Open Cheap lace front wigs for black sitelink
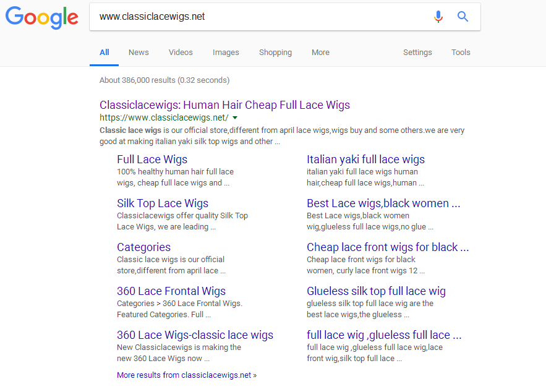 388,247
